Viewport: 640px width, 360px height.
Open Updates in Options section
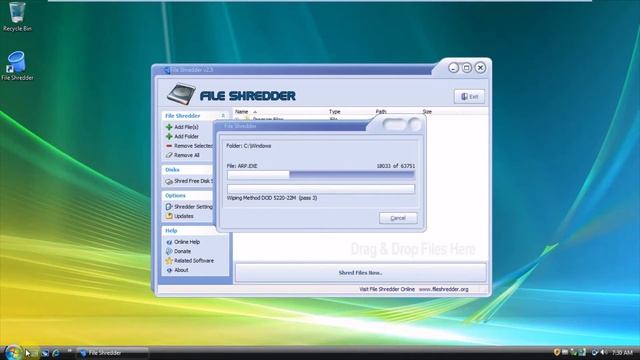click(x=184, y=216)
